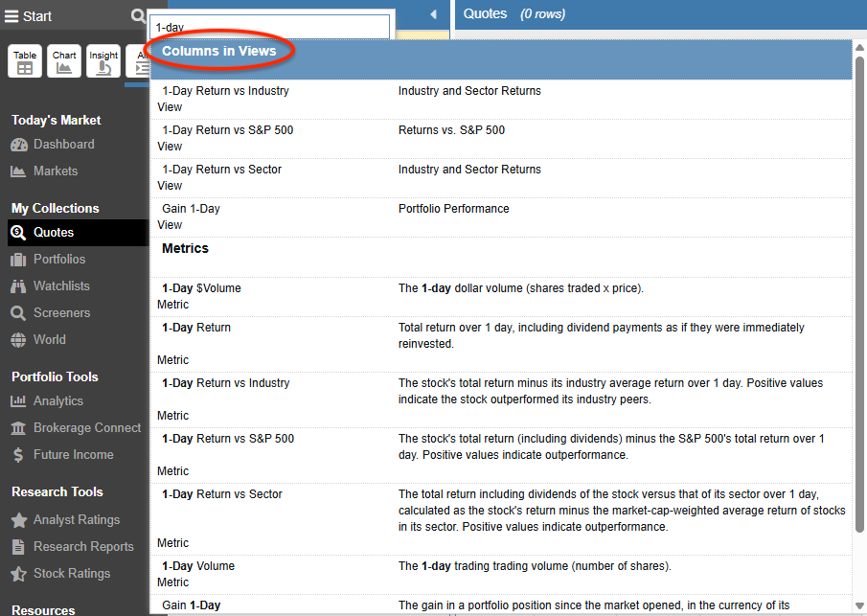This screenshot has height=616, width=867.
Task: Click the Stock Ratings star icon
Action: (19, 574)
